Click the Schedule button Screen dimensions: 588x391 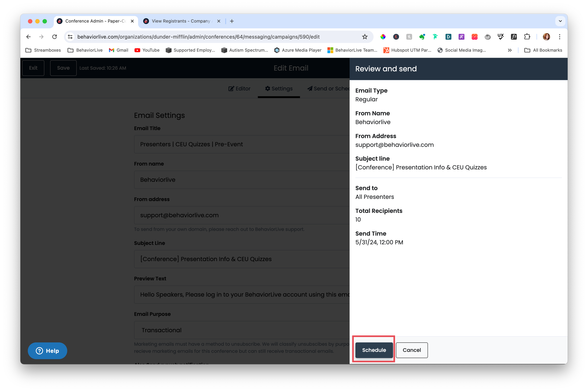(x=374, y=350)
